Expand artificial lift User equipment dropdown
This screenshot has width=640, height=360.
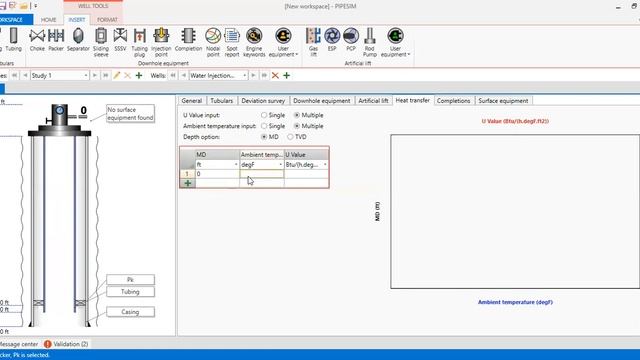395,42
